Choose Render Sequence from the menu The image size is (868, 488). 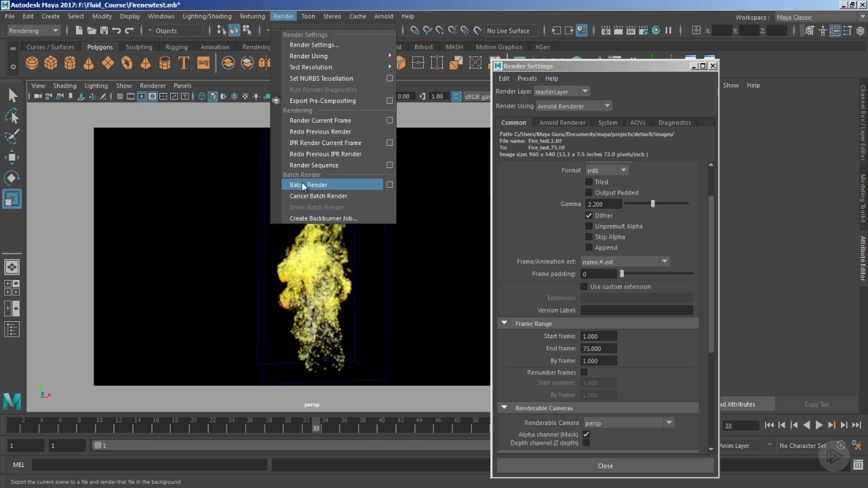coord(314,165)
